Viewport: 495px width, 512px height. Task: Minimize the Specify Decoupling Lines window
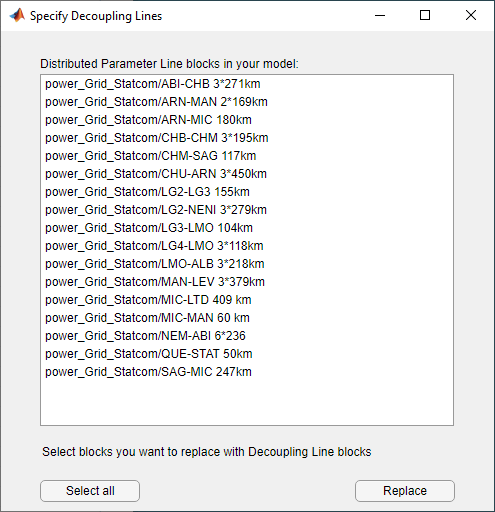tap(380, 15)
